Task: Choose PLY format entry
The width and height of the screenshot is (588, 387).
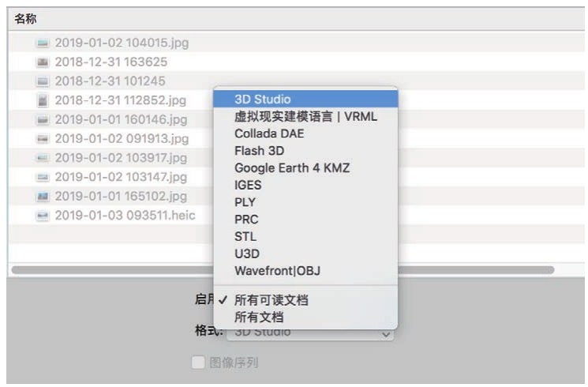Action: click(x=305, y=202)
